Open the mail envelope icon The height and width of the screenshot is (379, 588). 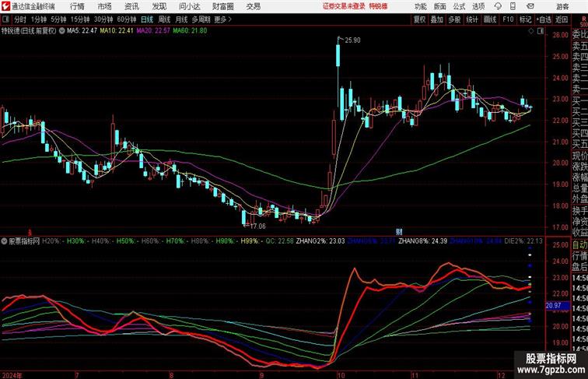[x=530, y=6]
